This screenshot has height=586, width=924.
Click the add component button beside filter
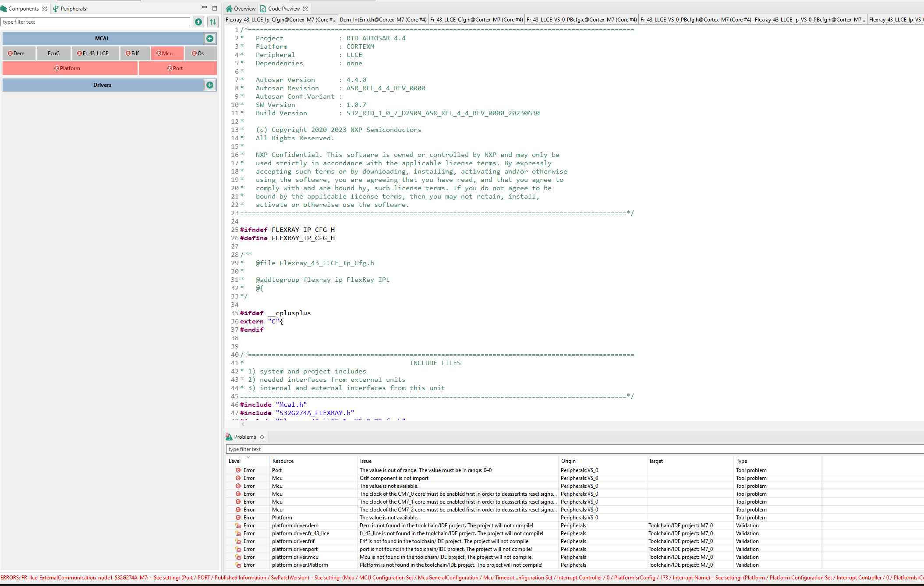[198, 22]
